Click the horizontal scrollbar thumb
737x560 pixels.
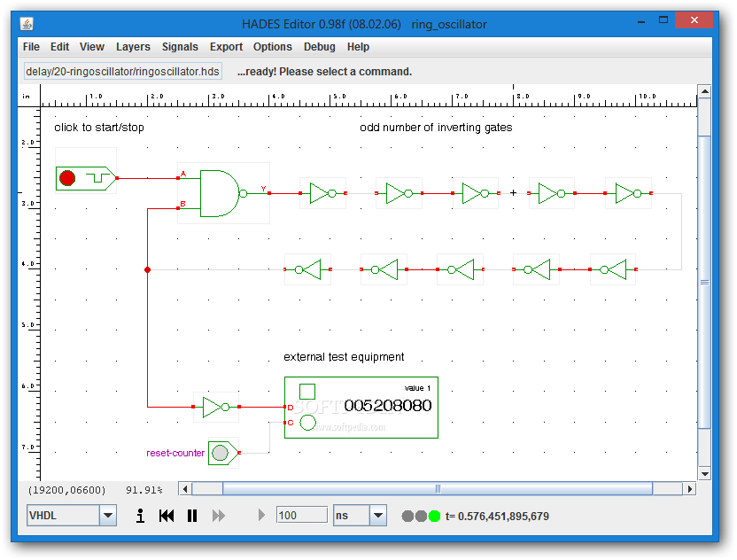[438, 489]
